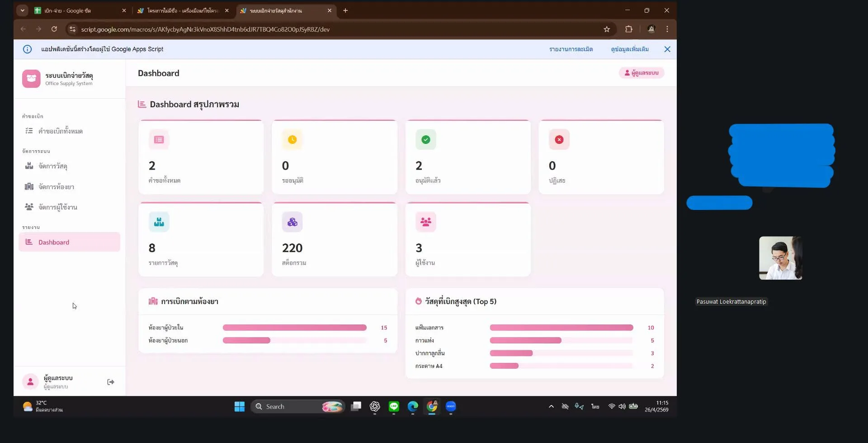Click the browser address bar URL
Viewport: 868px width, 443px height.
(205, 29)
